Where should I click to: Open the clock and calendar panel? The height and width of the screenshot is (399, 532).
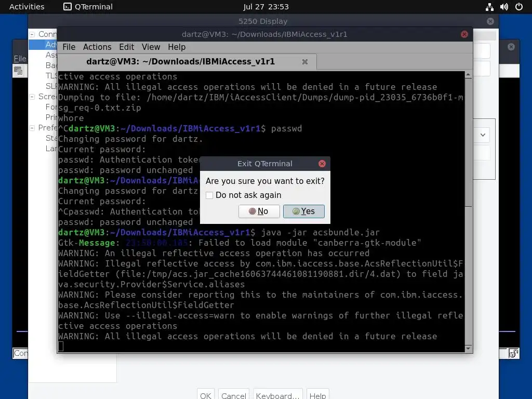pos(265,7)
